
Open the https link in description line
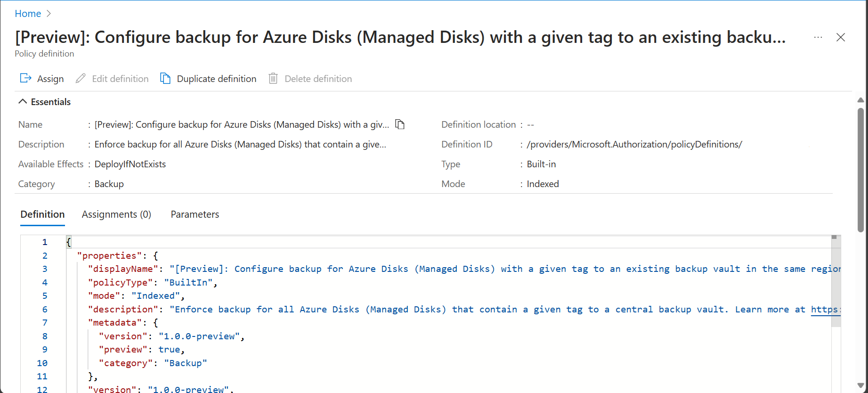[825, 310]
